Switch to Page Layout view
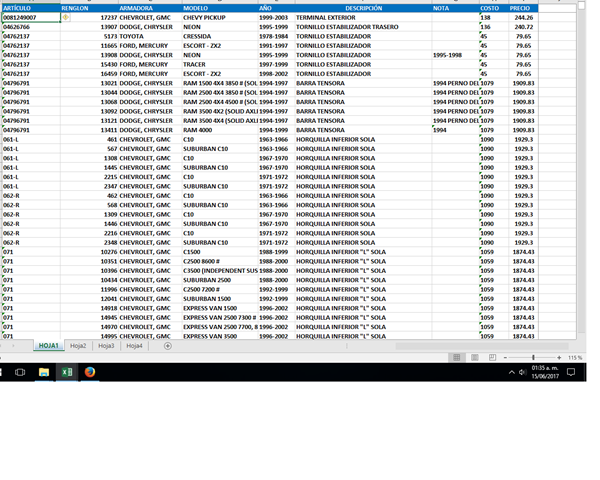600x480 pixels. (x=474, y=358)
